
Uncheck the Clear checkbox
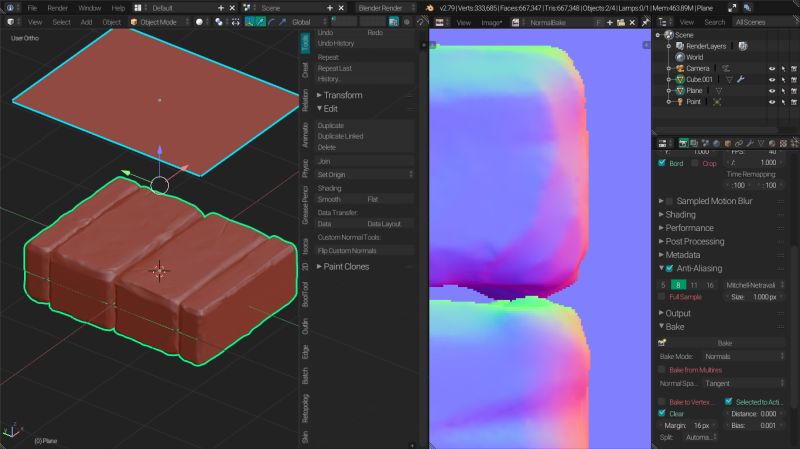(x=662, y=413)
